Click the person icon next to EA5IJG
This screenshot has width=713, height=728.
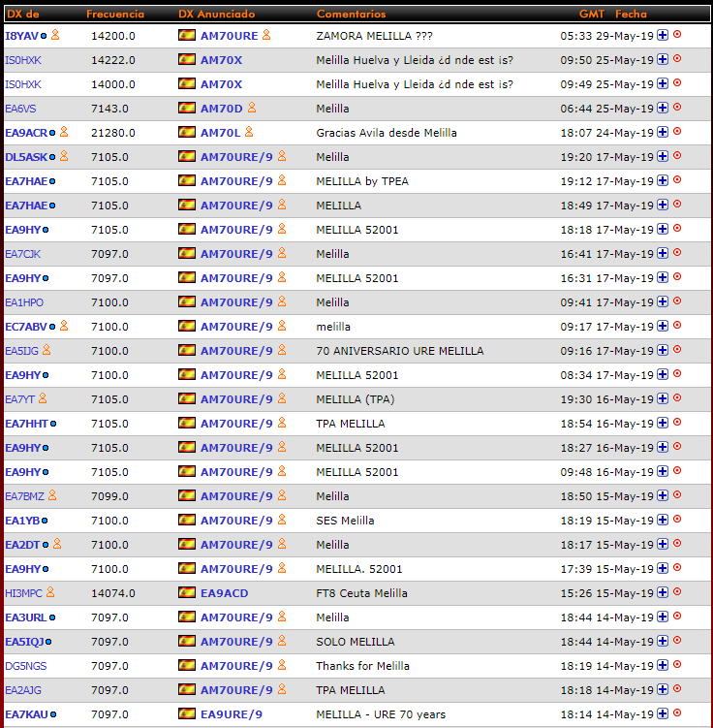point(46,350)
